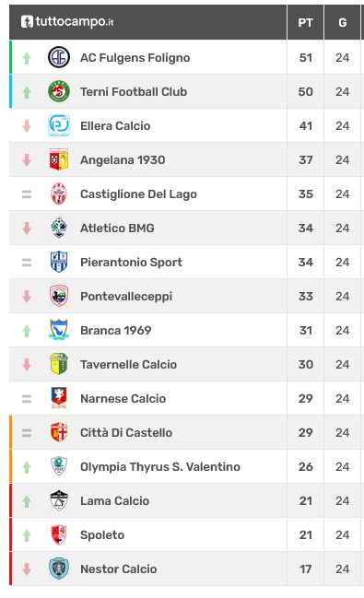
Task: Click the green up arrow beside Spoleto
Action: (27, 535)
